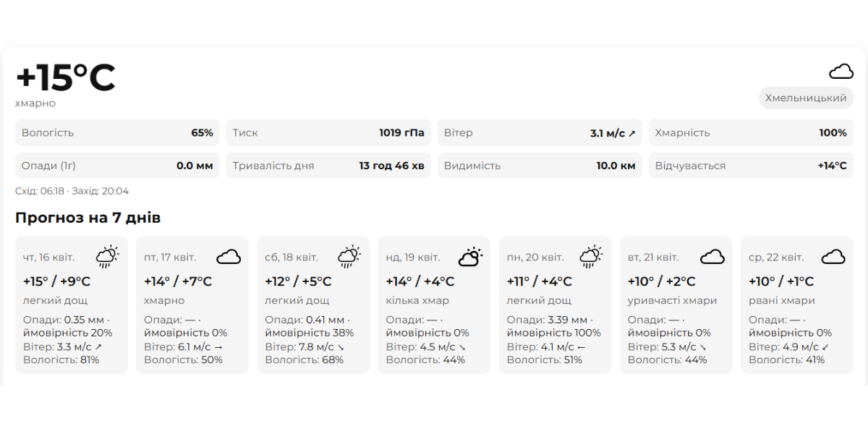Click the cloud icon for пт, 17 квіт.
Screen dimensions: 868x434
tap(229, 257)
